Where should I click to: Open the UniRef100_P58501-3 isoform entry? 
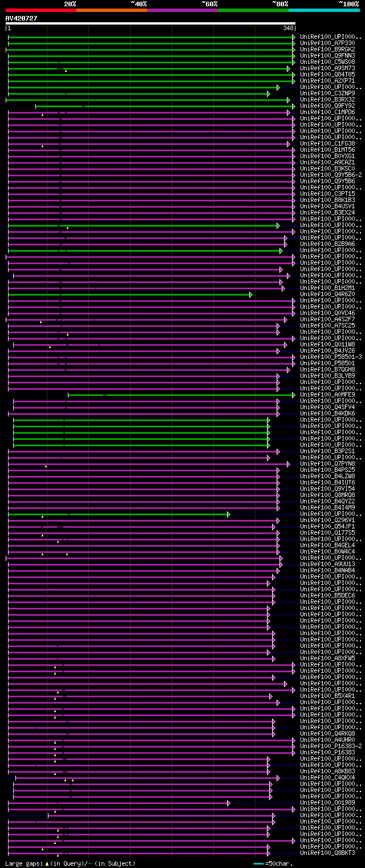click(x=331, y=357)
